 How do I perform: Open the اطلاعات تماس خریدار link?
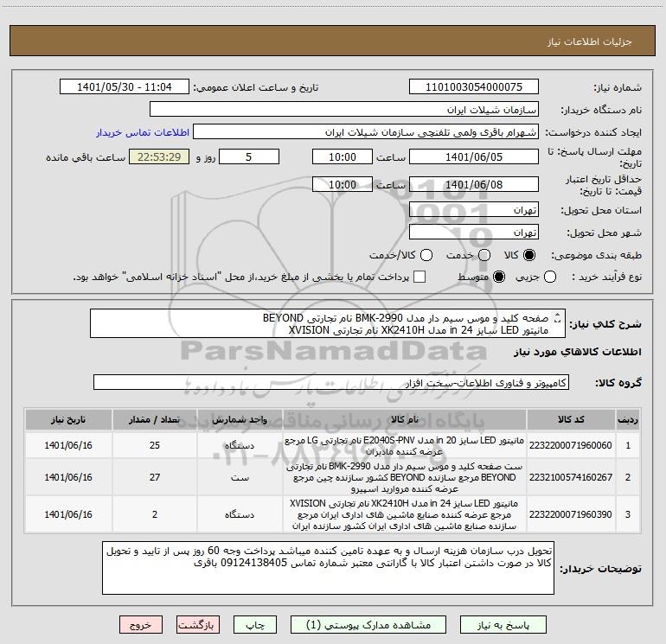point(143,132)
